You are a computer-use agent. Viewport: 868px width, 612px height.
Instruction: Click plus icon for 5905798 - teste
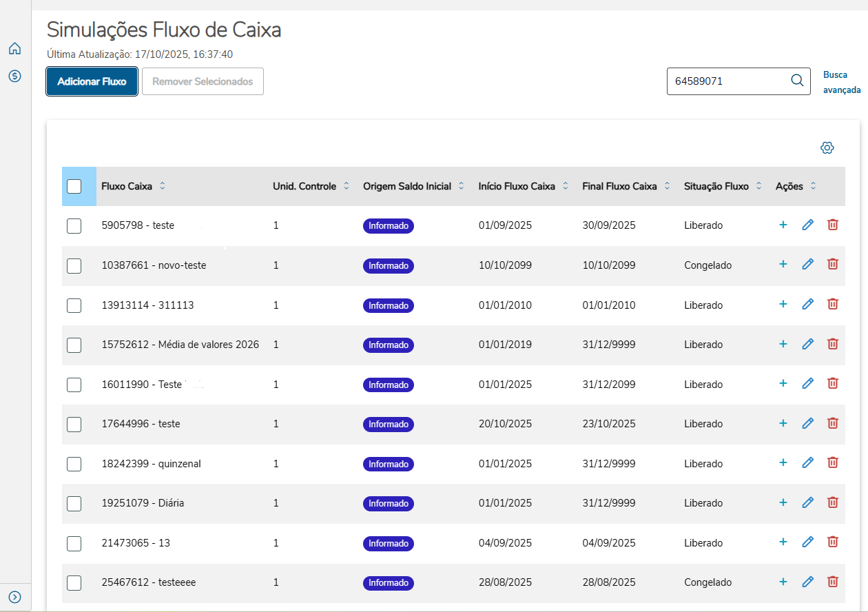783,225
